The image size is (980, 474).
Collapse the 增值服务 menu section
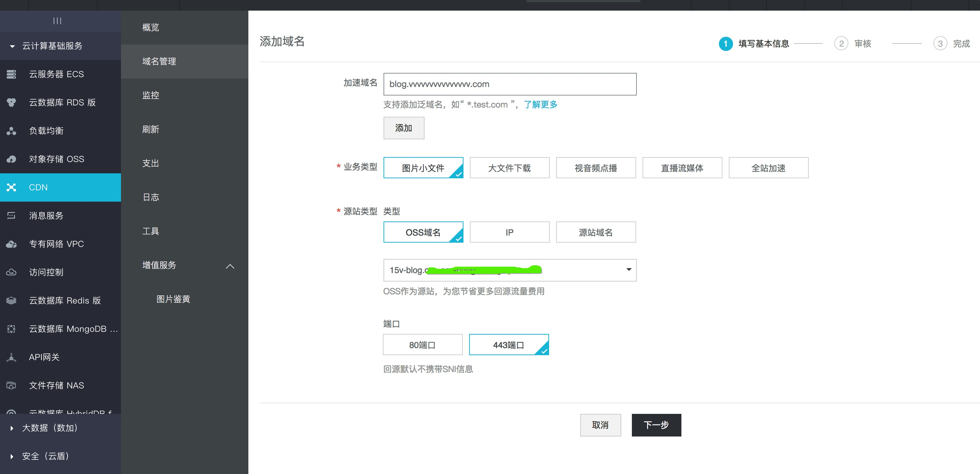point(230,266)
